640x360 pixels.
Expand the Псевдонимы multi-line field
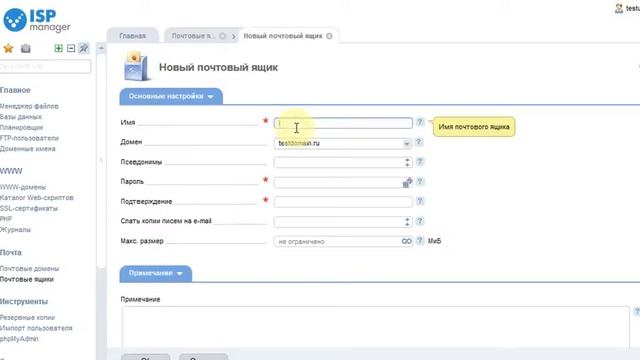[x=407, y=162]
